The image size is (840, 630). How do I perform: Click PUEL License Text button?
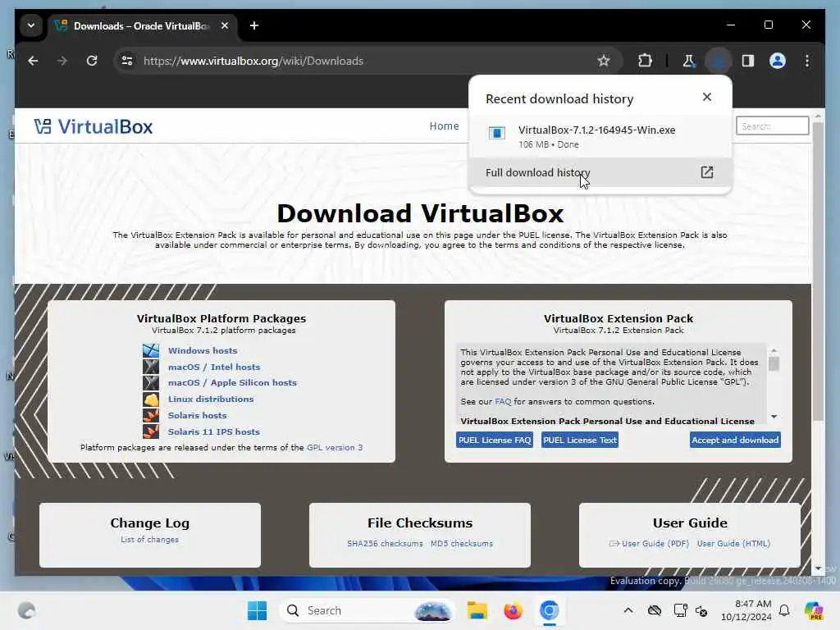click(x=580, y=440)
